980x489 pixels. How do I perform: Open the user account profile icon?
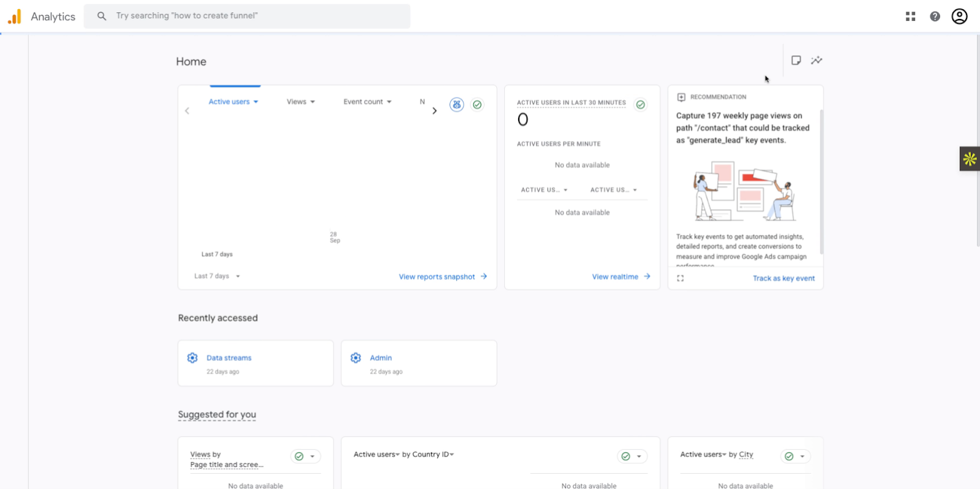tap(959, 17)
